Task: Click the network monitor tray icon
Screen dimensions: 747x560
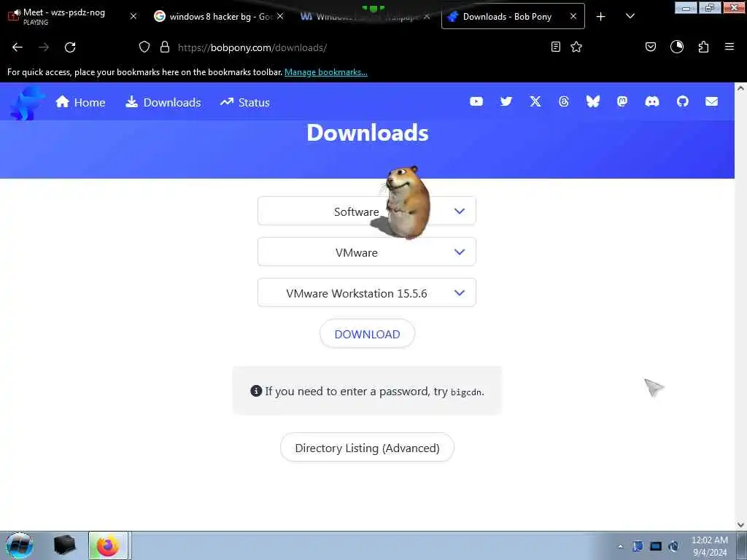Action: pos(656,546)
